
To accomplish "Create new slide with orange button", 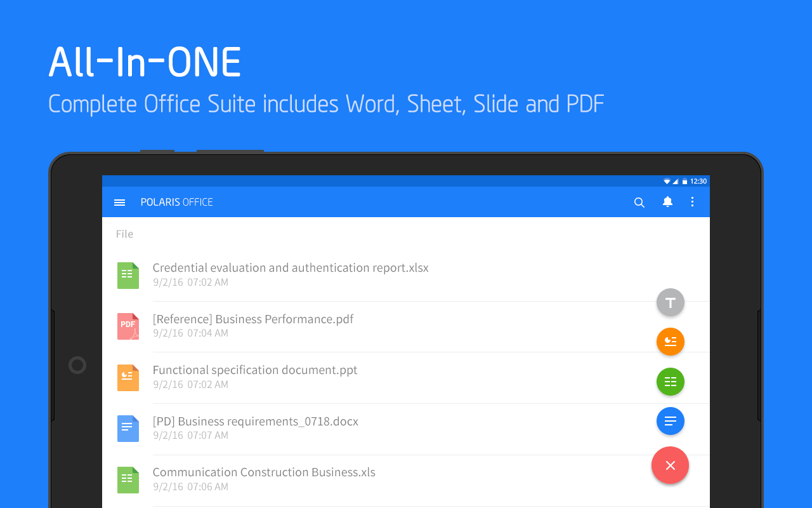I will pos(671,342).
